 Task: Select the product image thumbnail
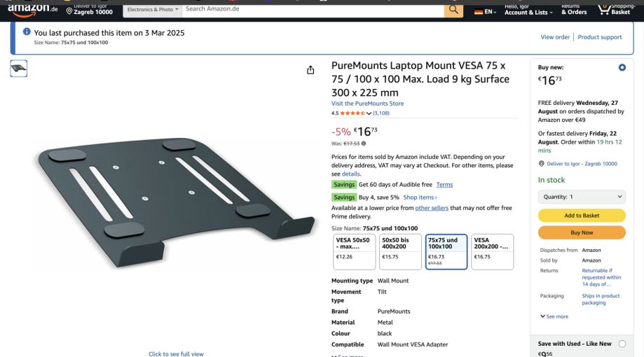coord(19,69)
